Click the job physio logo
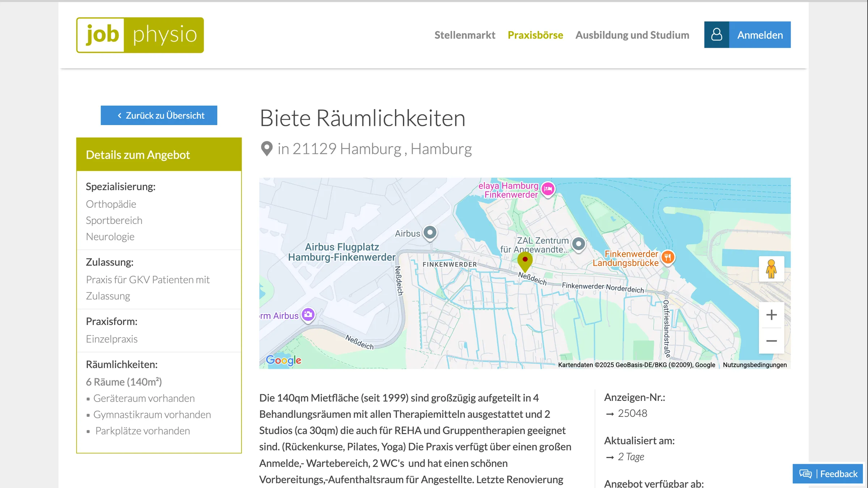Image resolution: width=868 pixels, height=488 pixels. (x=140, y=35)
